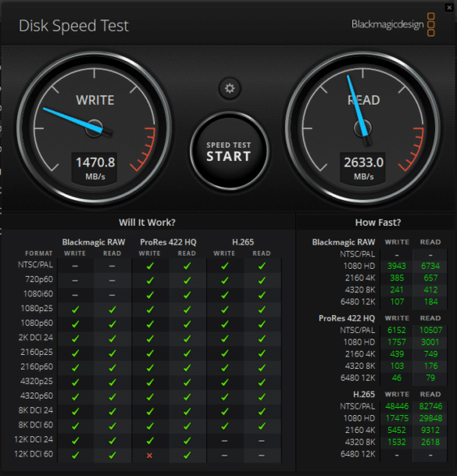The width and height of the screenshot is (457, 476).
Task: Click the NTSC/PAL ProRes 422 HQ write checkmark
Action: (150, 266)
